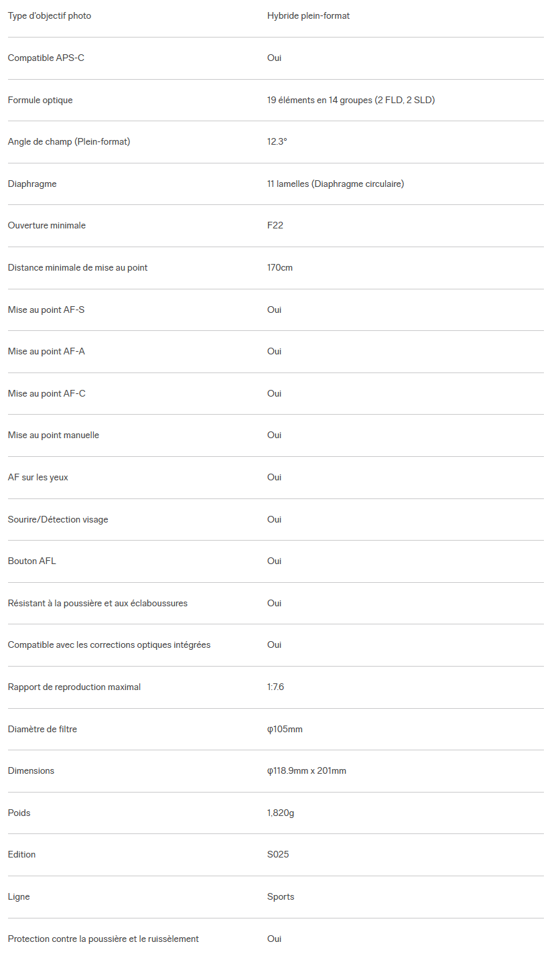
Task: Click the 'Type d'objectif photo' label
Action: (50, 15)
